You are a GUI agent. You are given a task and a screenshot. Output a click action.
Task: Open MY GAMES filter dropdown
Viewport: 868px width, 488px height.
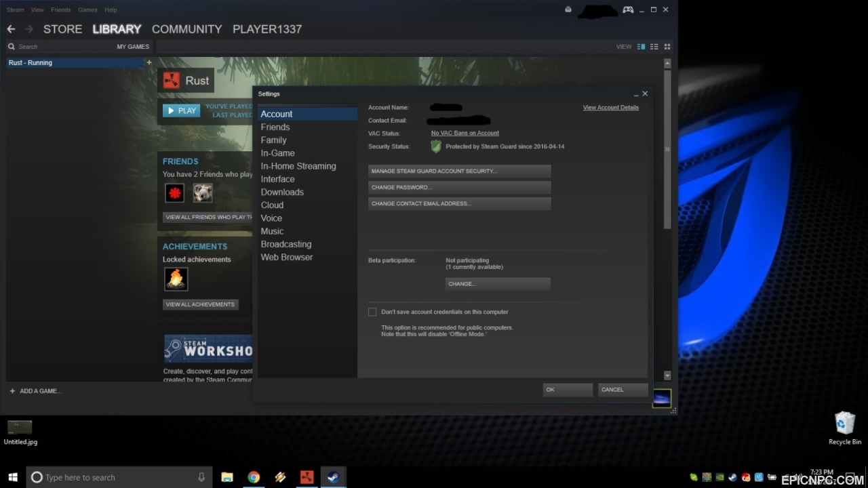pyautogui.click(x=133, y=47)
